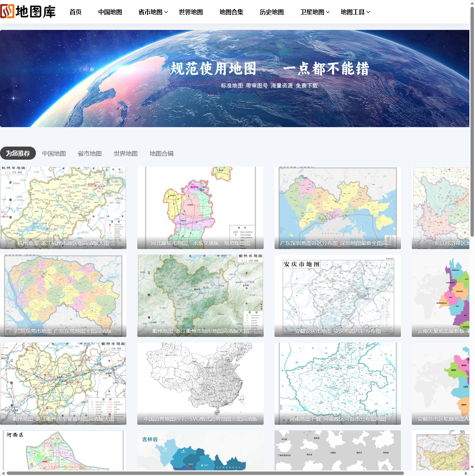Select the 世界地图 filter tab
This screenshot has width=475, height=476.
(x=125, y=153)
